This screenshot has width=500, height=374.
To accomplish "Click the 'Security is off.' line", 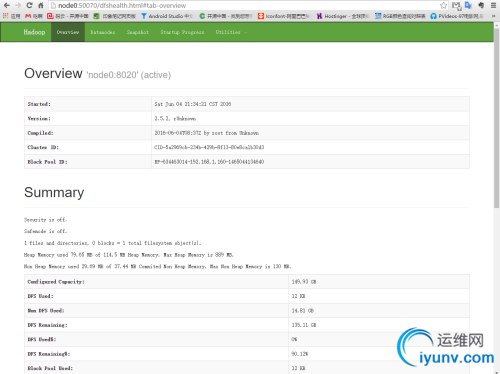I will 45,220.
